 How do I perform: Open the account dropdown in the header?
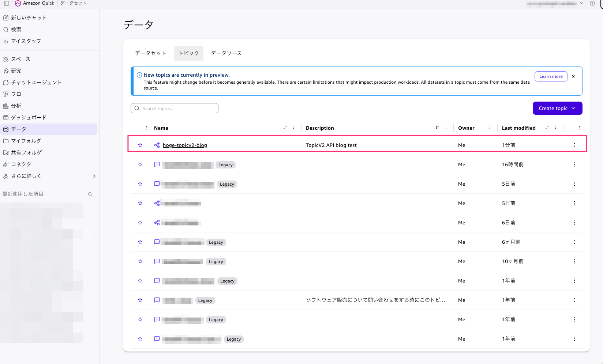[x=582, y=3]
